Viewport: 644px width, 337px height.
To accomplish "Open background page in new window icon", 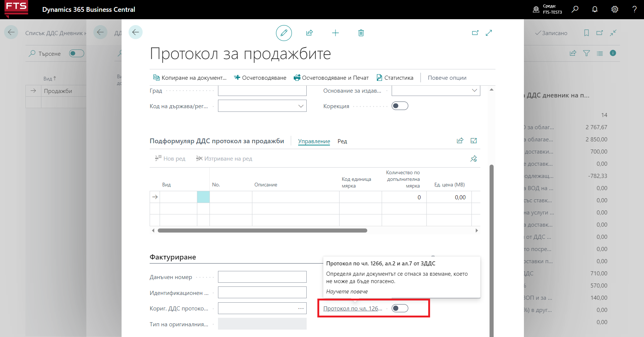I will tap(600, 33).
